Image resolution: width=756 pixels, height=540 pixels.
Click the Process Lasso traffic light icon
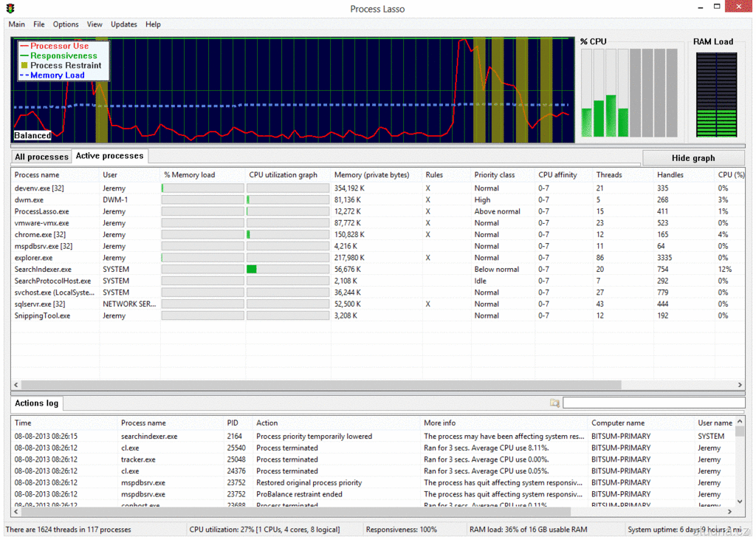pyautogui.click(x=10, y=9)
